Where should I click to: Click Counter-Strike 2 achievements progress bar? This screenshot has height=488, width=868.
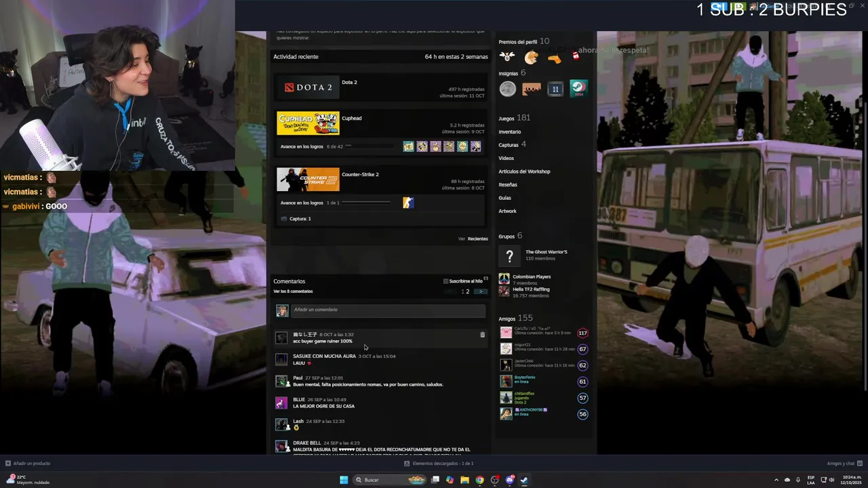(x=366, y=203)
